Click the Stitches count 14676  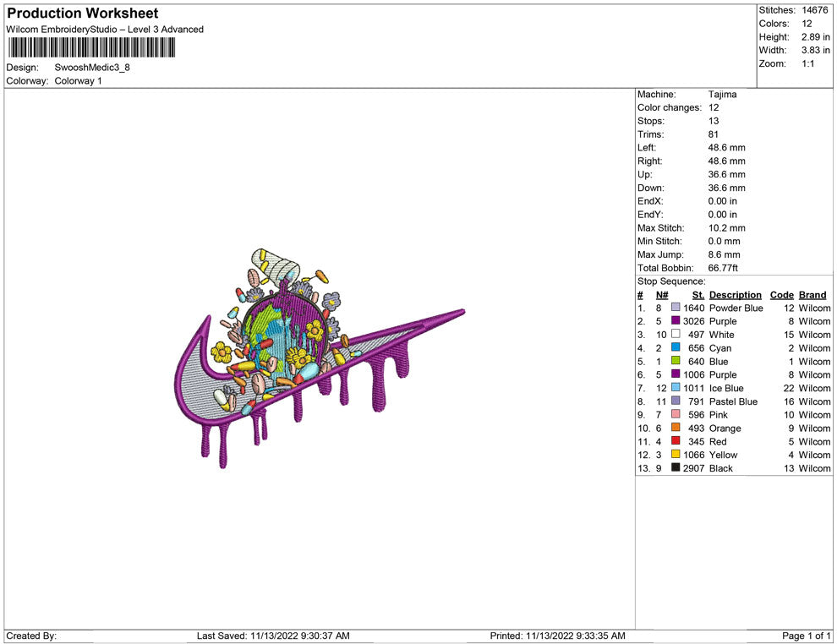[x=815, y=10]
